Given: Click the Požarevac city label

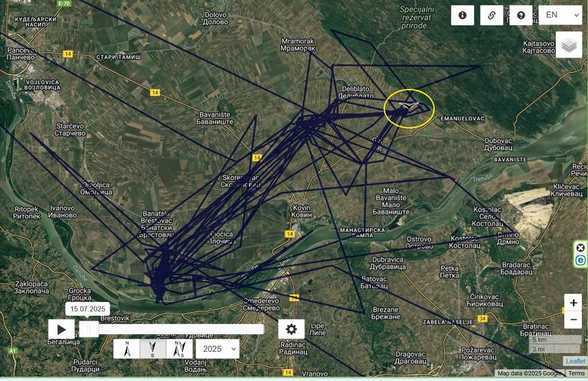Looking at the screenshot, I should (478, 353).
